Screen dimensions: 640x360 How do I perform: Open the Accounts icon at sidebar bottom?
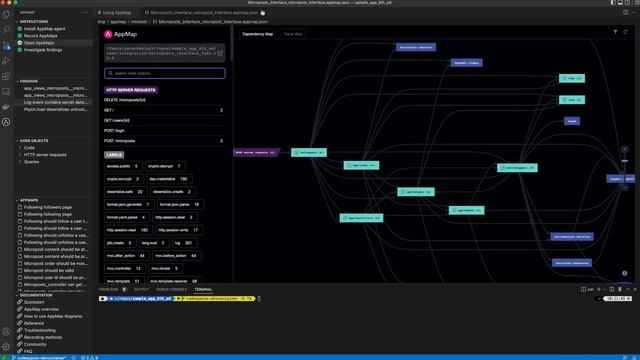[6, 331]
